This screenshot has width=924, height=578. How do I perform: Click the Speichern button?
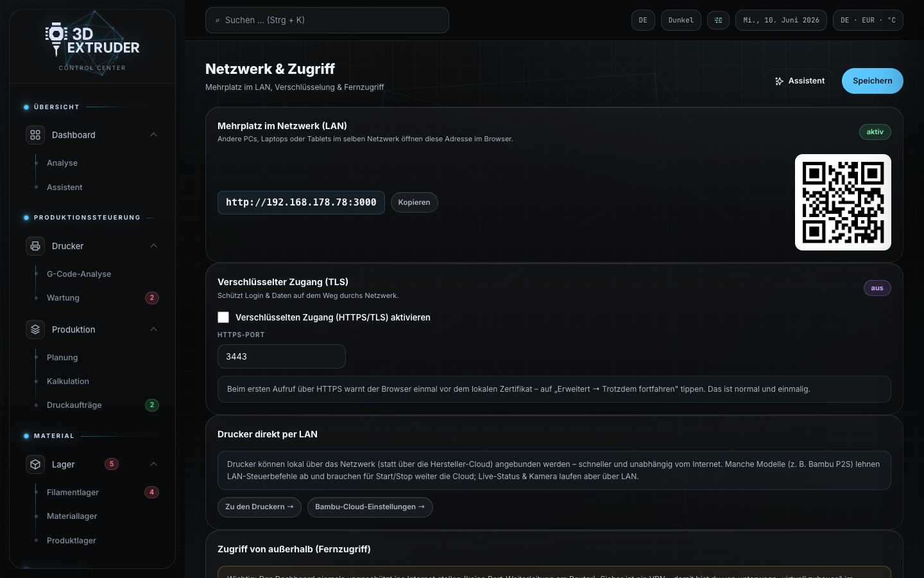873,81
